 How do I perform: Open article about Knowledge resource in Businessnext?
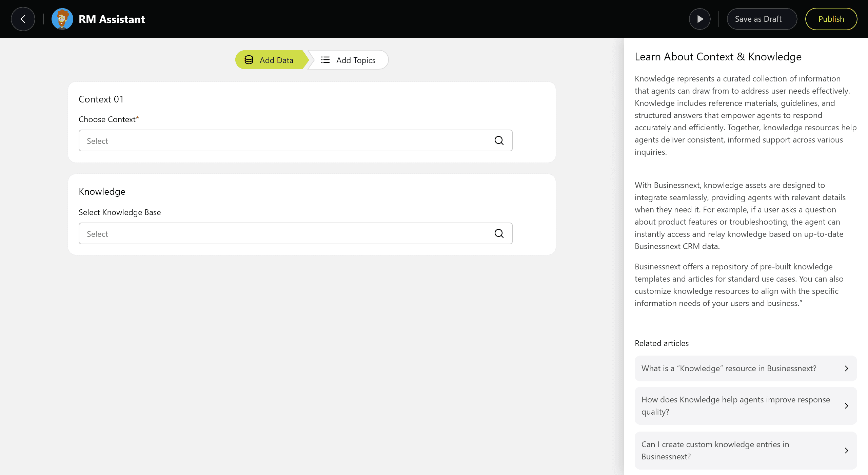click(729, 368)
